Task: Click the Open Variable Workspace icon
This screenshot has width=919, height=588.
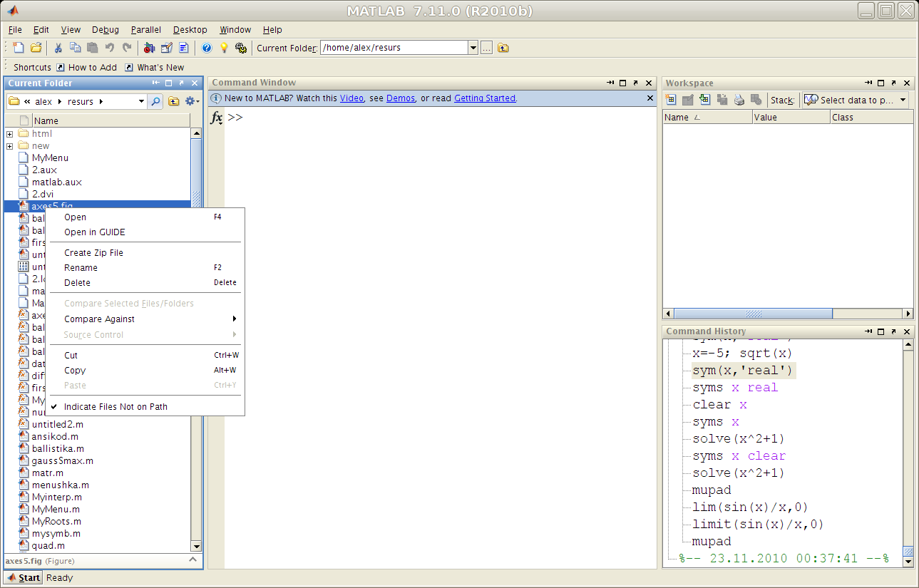Action: point(688,100)
